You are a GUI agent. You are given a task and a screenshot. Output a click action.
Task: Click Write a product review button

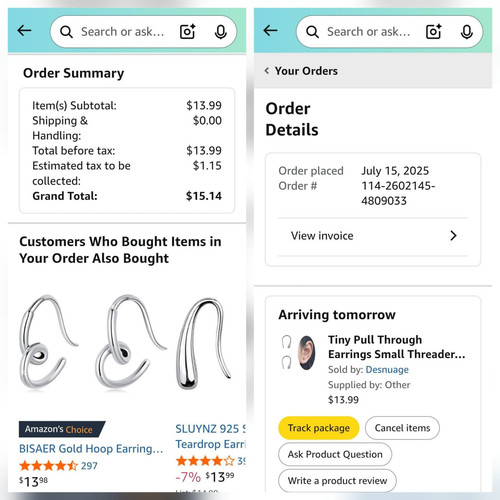pyautogui.click(x=337, y=480)
